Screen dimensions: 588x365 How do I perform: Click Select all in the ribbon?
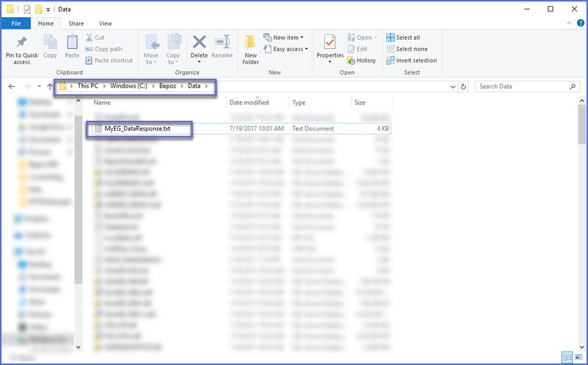pyautogui.click(x=403, y=37)
